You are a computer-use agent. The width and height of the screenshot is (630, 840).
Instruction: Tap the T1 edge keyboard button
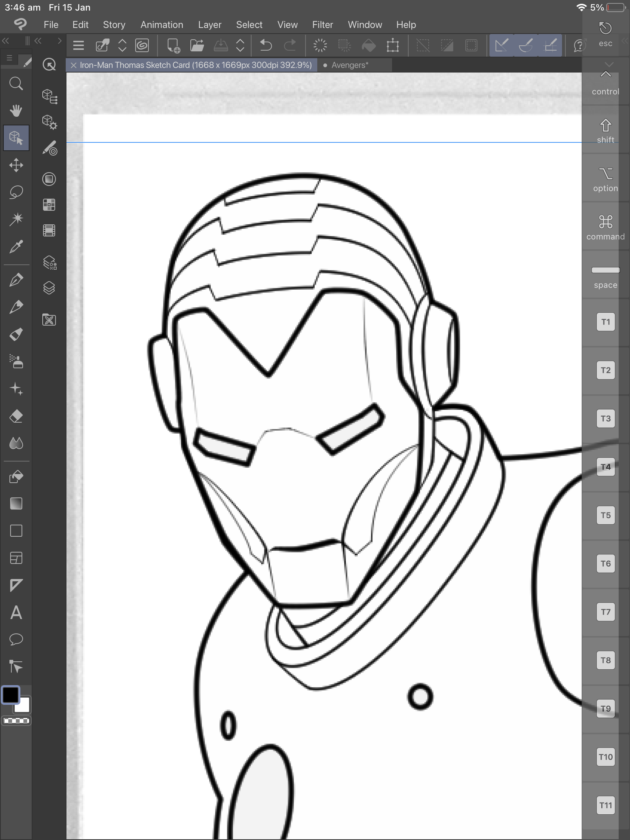[605, 322]
